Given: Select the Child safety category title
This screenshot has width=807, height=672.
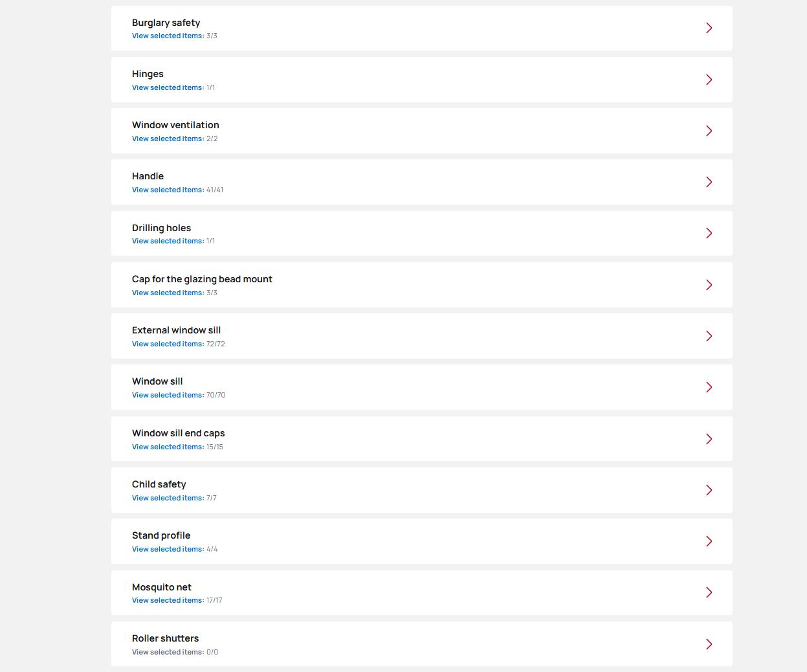Looking at the screenshot, I should click(159, 484).
